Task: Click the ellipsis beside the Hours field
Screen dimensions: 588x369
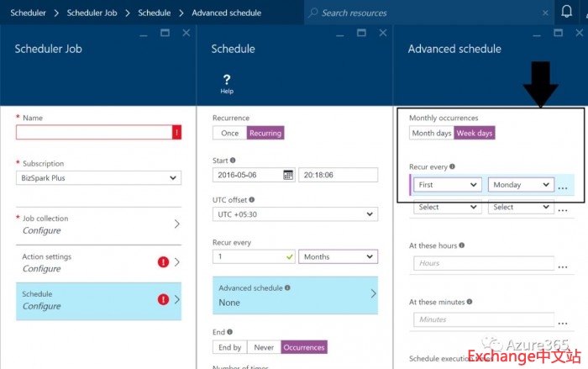Action: (x=563, y=264)
